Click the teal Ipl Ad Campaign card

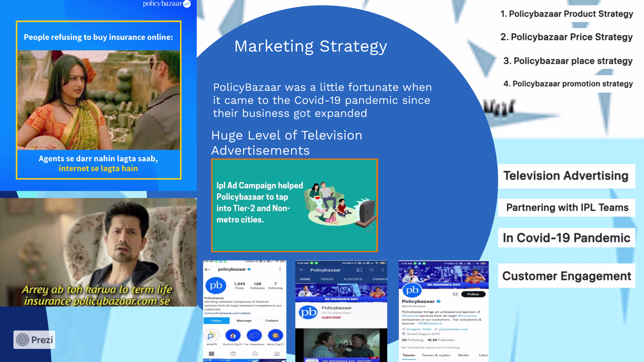coord(294,205)
